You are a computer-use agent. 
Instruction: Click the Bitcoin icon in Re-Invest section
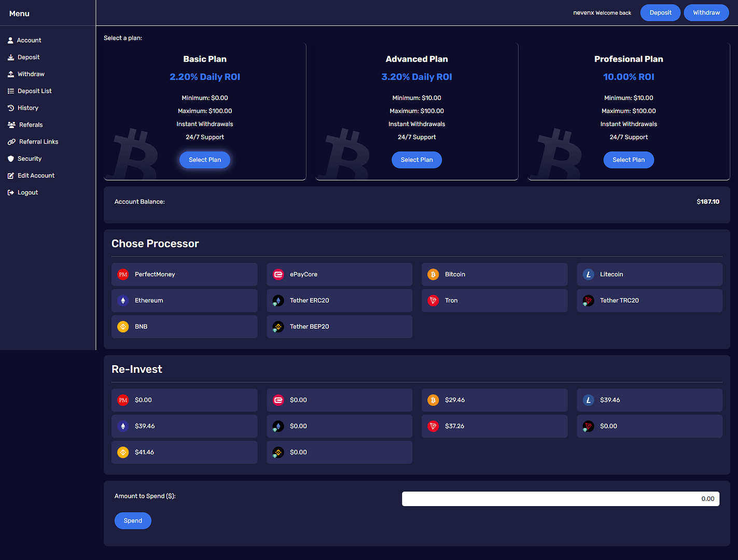(433, 400)
